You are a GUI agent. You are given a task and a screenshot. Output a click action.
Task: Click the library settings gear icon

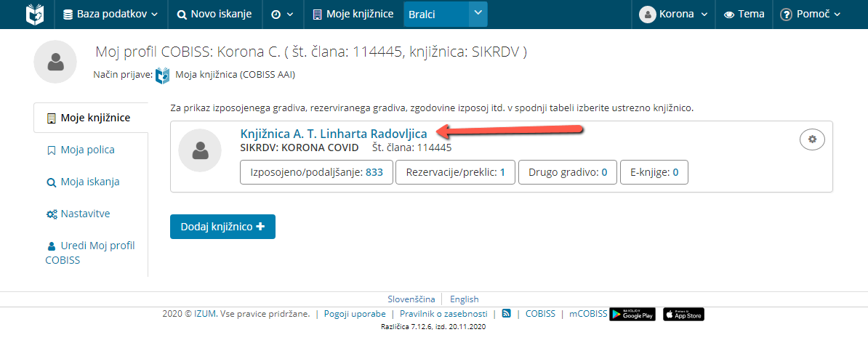click(x=812, y=139)
